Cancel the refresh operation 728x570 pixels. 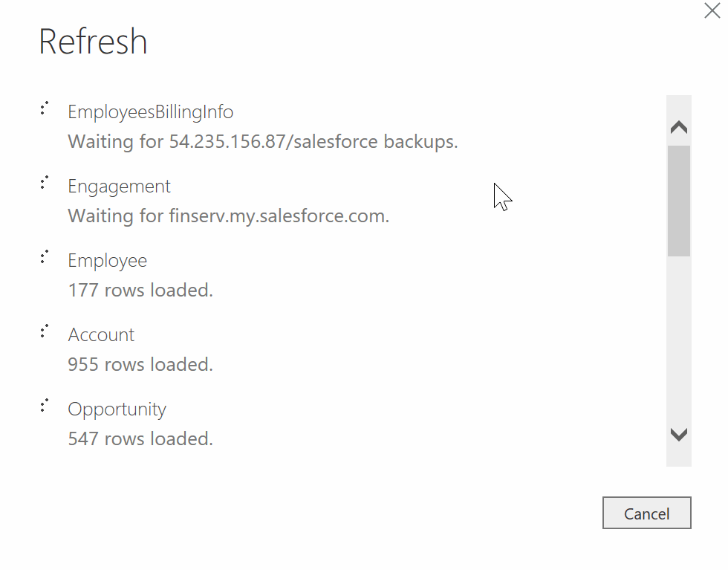(646, 514)
